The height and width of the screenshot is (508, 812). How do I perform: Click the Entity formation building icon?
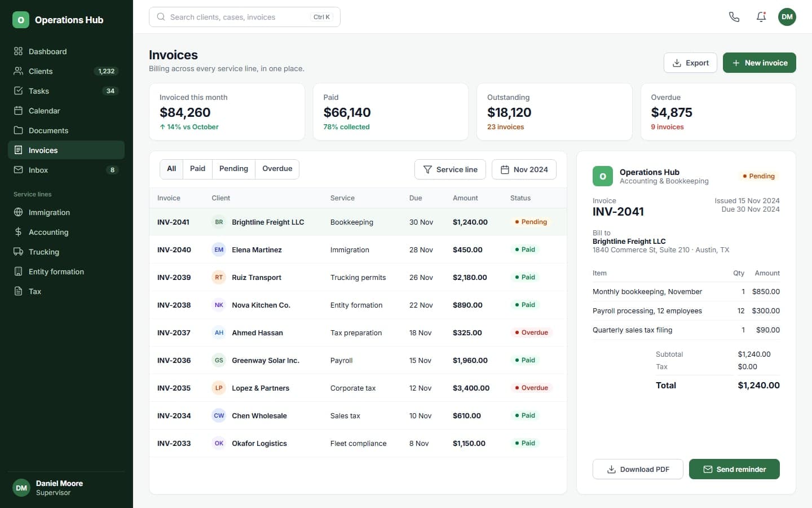(x=18, y=271)
